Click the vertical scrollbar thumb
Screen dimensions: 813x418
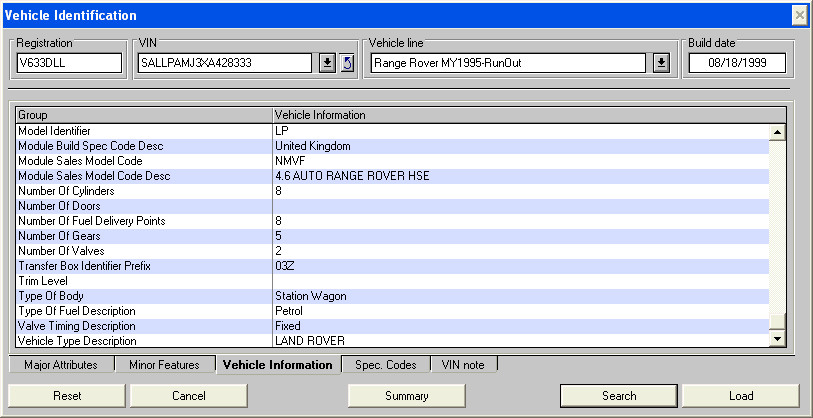coord(777,322)
